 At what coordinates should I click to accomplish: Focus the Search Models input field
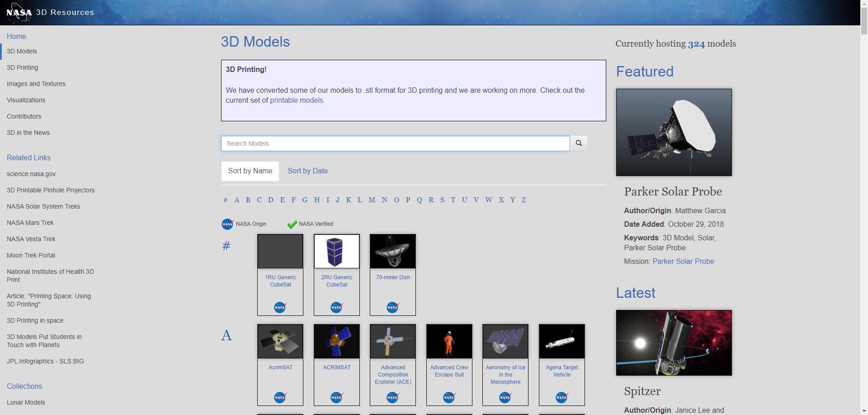pyautogui.click(x=395, y=143)
